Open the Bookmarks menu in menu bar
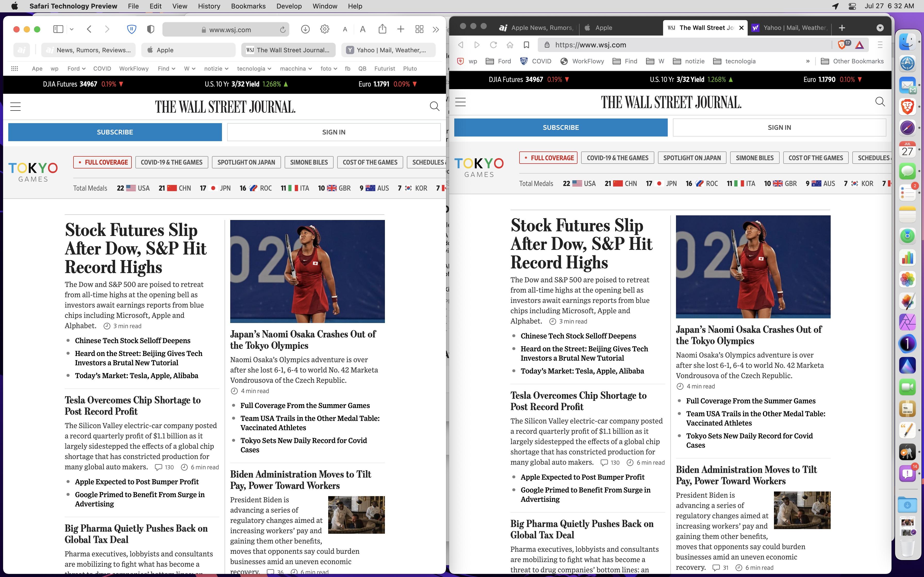The height and width of the screenshot is (577, 924). point(248,6)
